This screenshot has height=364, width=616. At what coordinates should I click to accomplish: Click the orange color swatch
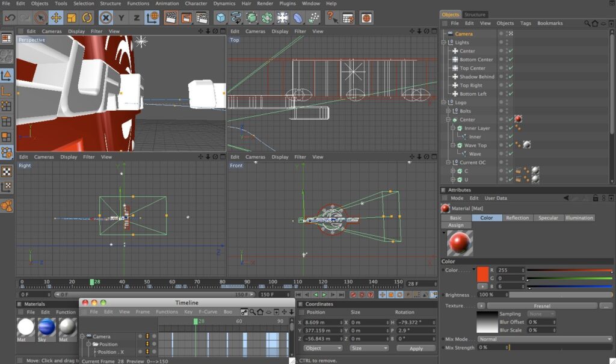pos(482,274)
